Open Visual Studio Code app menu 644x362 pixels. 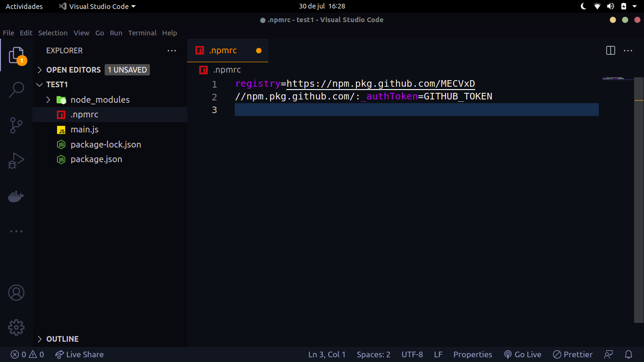point(97,6)
